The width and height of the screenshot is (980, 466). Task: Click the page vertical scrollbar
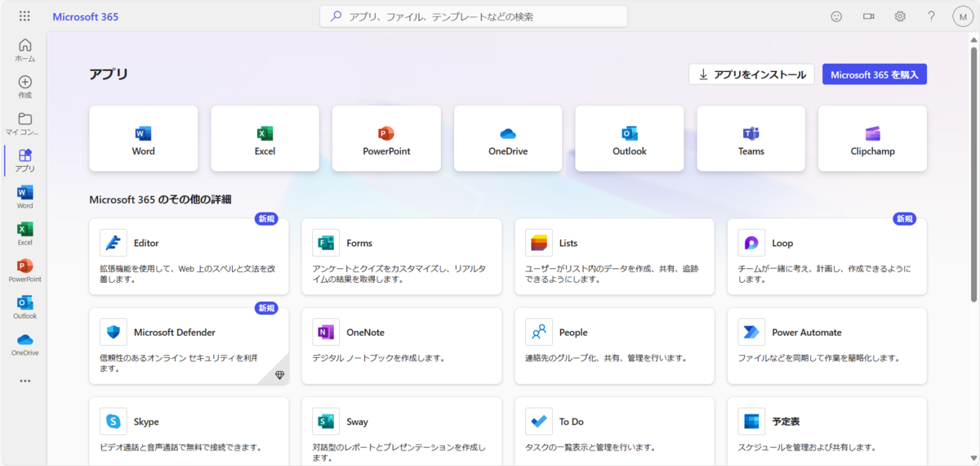click(973, 176)
